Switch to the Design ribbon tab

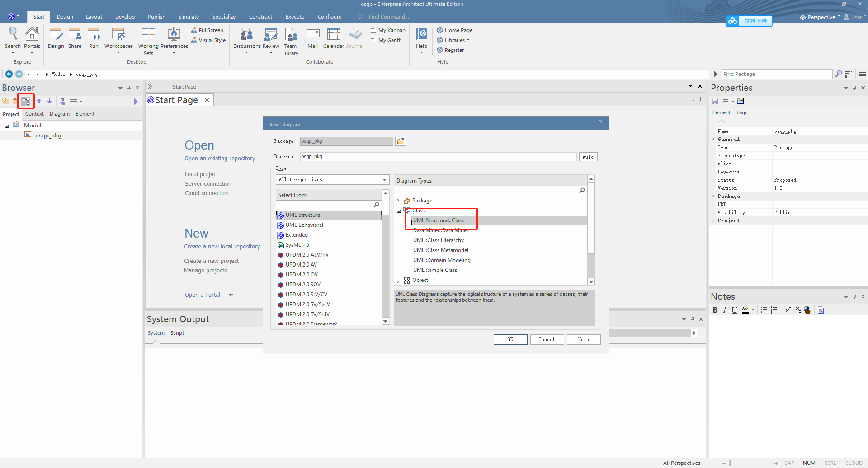click(65, 17)
